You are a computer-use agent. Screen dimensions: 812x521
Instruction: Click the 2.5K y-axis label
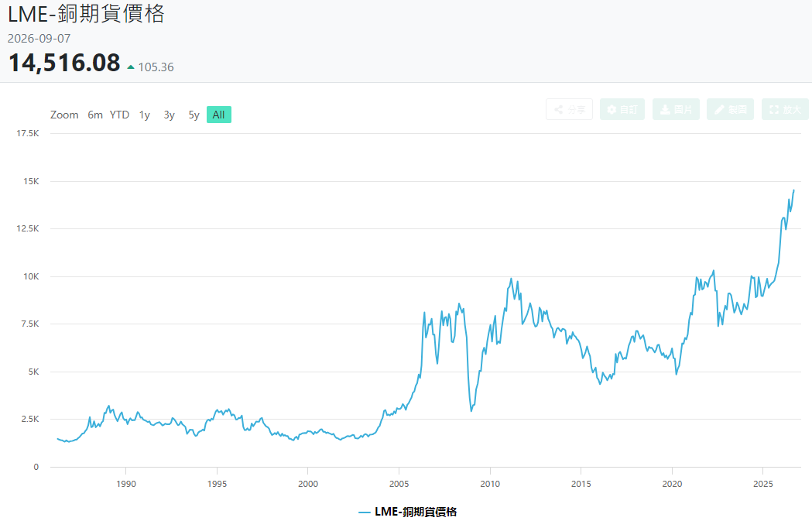click(30, 419)
